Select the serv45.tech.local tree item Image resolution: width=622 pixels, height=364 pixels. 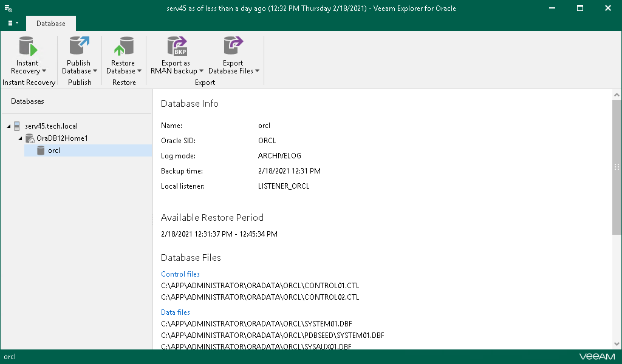(51, 126)
